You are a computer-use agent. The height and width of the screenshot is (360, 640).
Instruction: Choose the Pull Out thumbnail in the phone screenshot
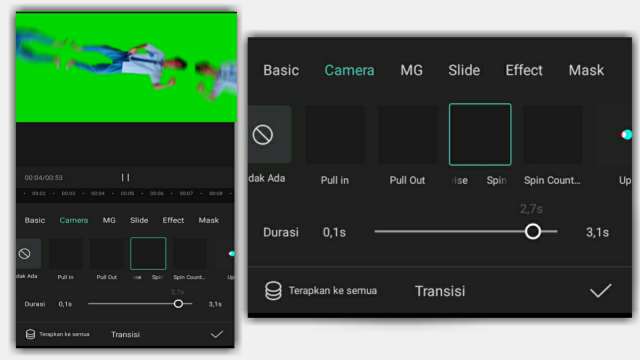pyautogui.click(x=107, y=254)
